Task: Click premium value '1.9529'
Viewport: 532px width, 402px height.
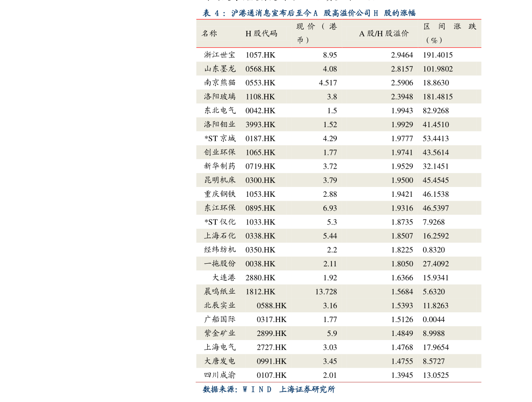Action: pyautogui.click(x=402, y=166)
